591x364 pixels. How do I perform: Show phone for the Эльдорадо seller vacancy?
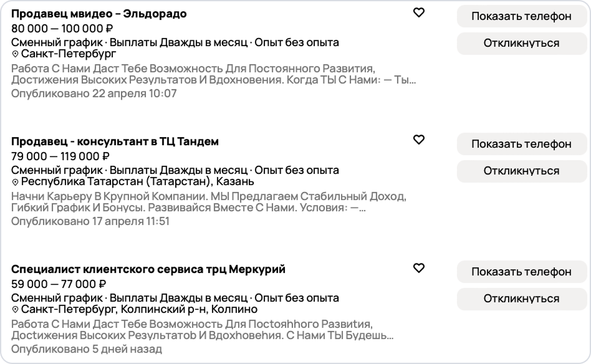[x=521, y=16]
